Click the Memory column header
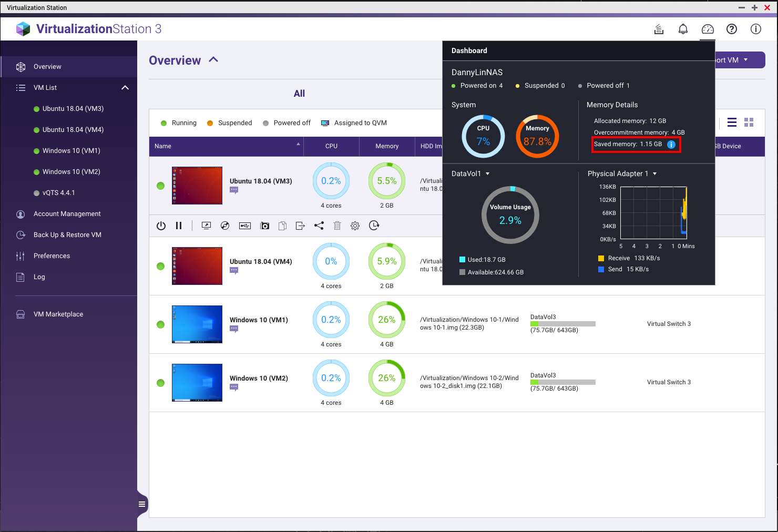778x532 pixels. (387, 146)
